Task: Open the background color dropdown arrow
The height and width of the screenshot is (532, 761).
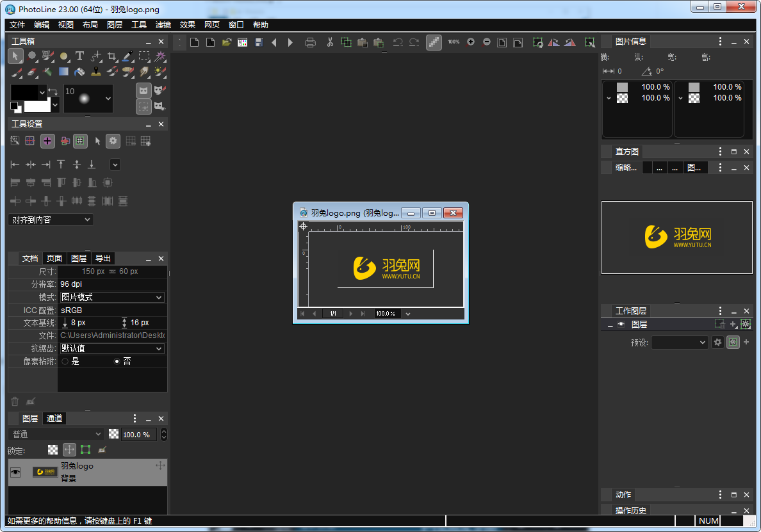Action: pos(55,105)
